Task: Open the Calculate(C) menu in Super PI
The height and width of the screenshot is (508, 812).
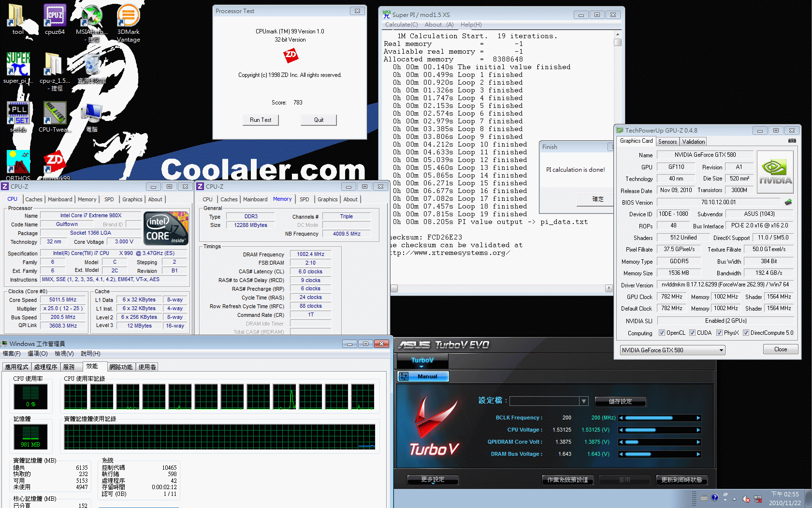Action: pos(401,25)
